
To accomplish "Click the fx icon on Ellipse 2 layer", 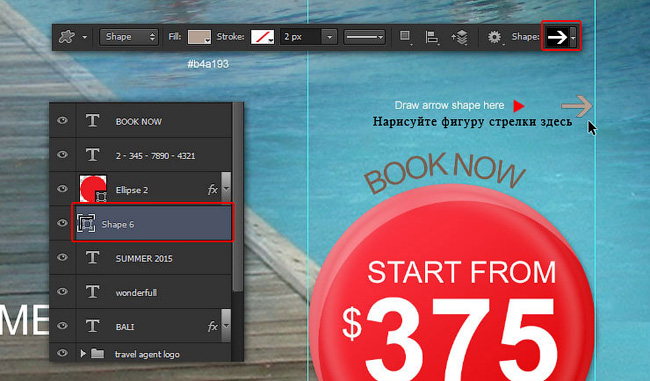I will pos(212,190).
